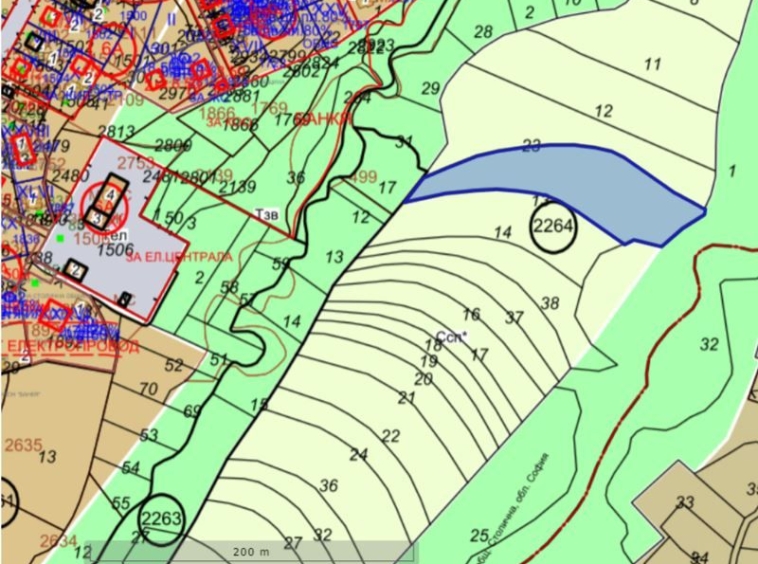The image size is (758, 564).
Task: Select parcel number 70
Action: (148, 389)
